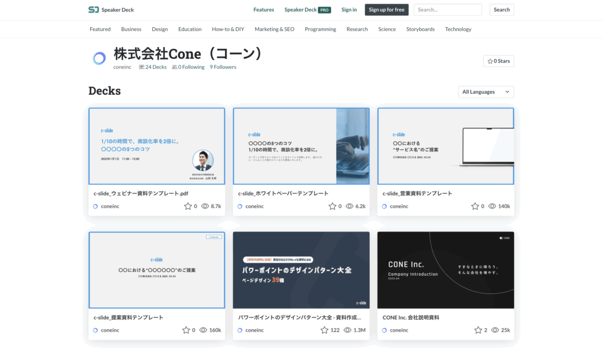Click star icon on パワーポイントのデザインパターン大全 deck
The image size is (603, 364).
click(x=324, y=330)
